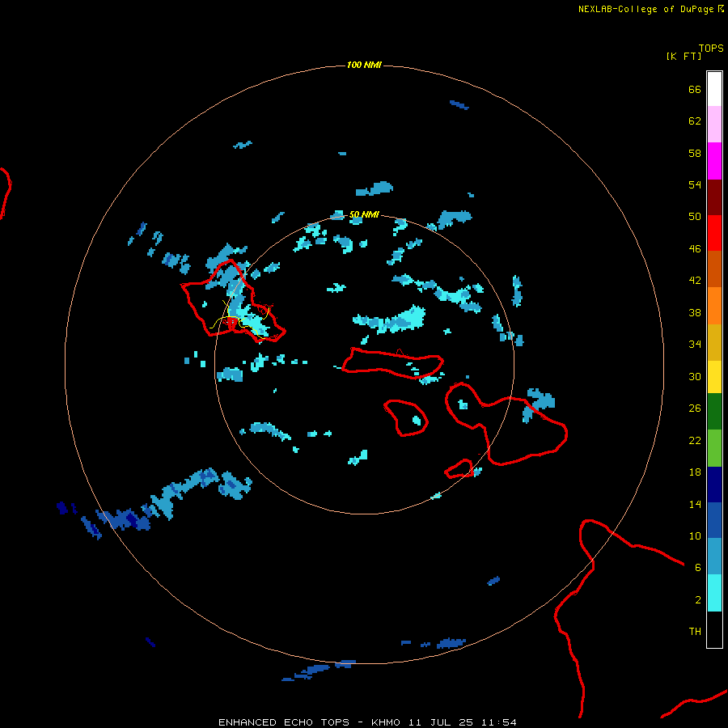
Task: Click the white swatch in the tops legend
Action: click(714, 89)
